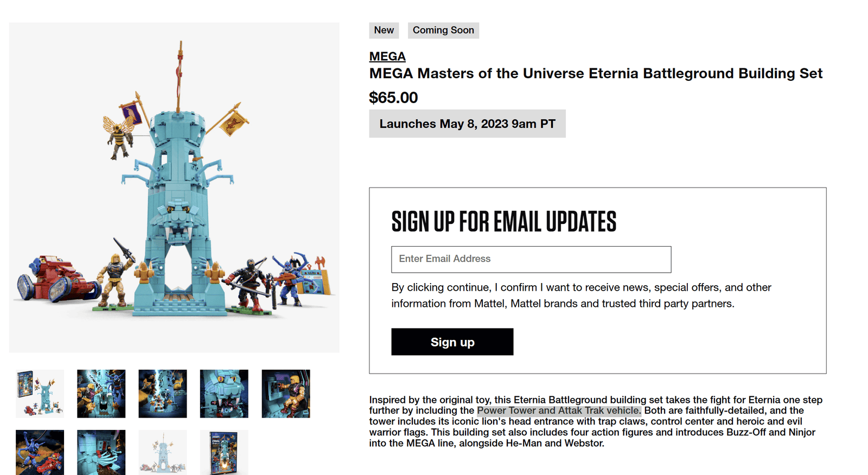868x475 pixels.
Task: Open the lion's head close-up thumbnail
Action: (224, 394)
